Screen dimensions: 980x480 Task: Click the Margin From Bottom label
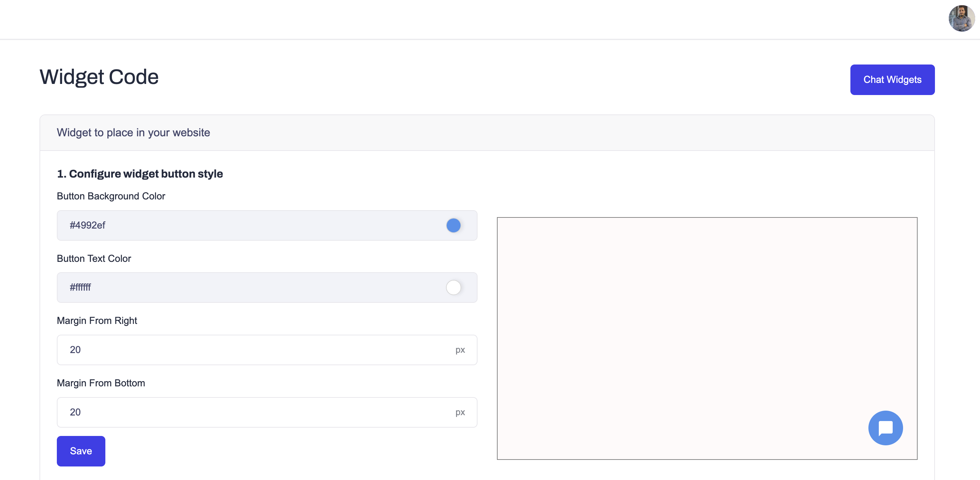101,383
